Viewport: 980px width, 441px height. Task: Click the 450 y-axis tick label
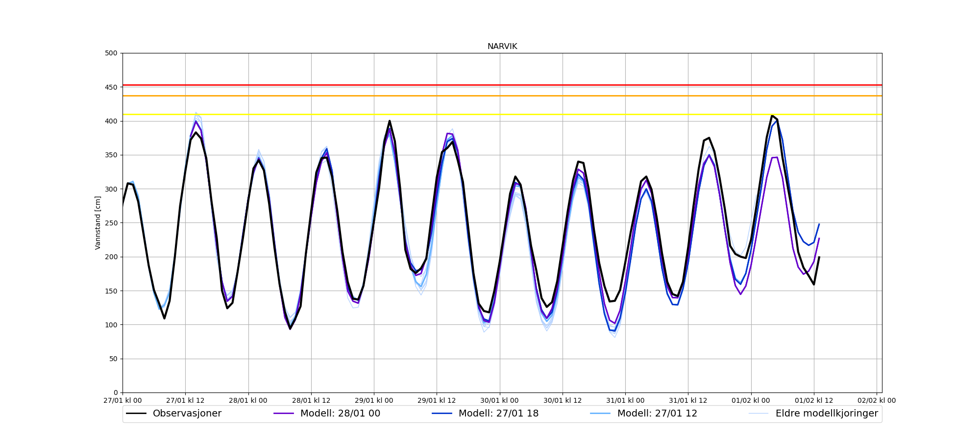[111, 87]
